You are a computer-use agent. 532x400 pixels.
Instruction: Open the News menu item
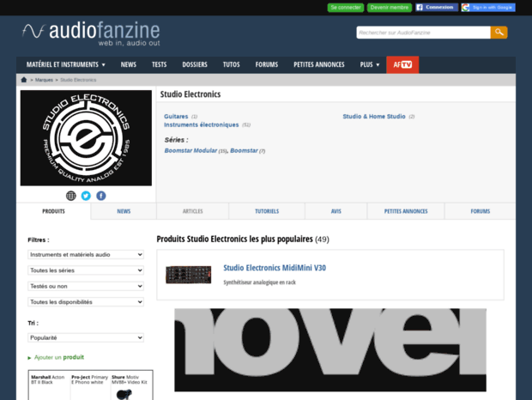pyautogui.click(x=128, y=64)
